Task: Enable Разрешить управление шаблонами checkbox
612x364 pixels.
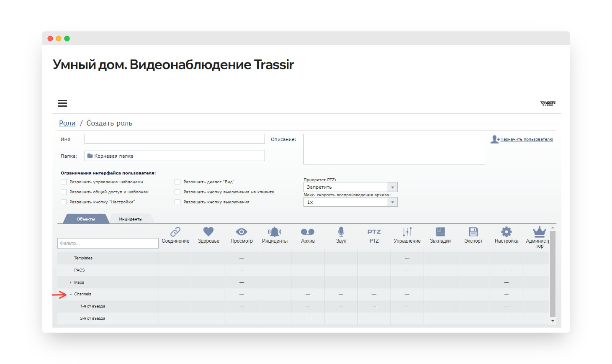Action: point(64,182)
